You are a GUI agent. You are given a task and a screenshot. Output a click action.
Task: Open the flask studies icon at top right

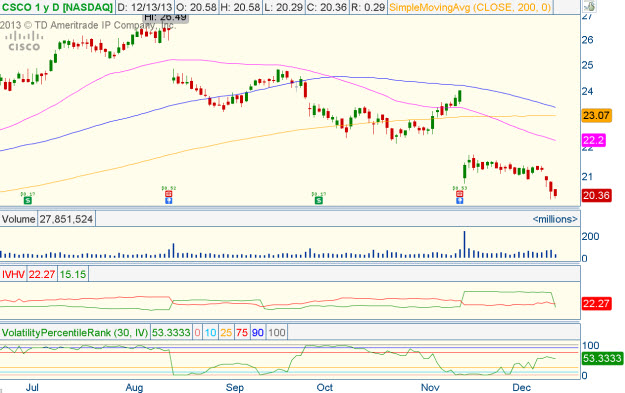pyautogui.click(x=589, y=6)
